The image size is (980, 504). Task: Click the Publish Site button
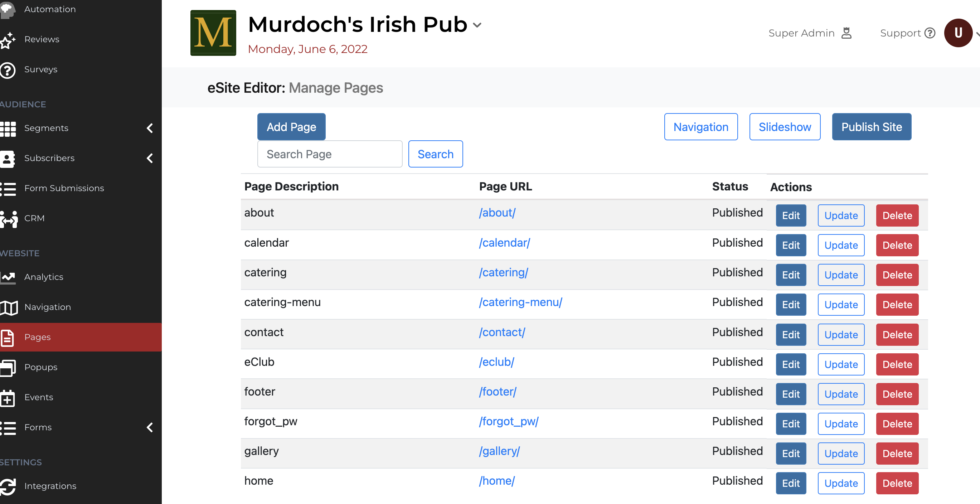click(x=872, y=127)
